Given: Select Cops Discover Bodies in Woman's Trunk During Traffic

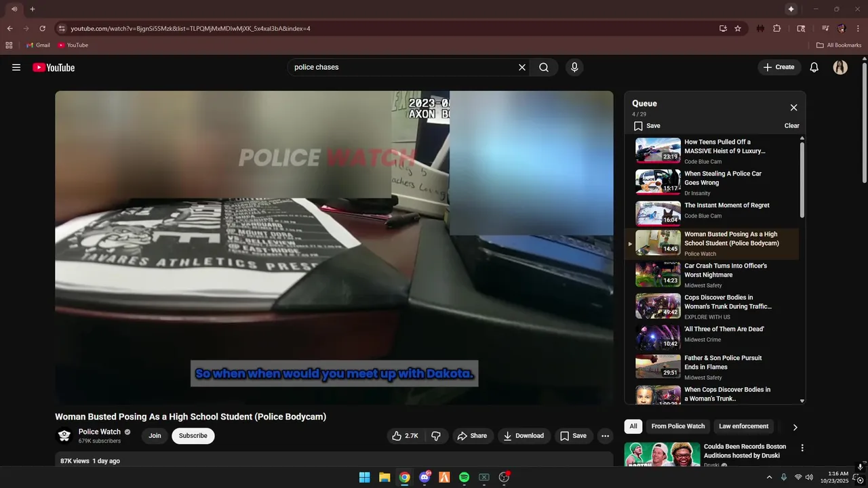Looking at the screenshot, I should (711, 306).
